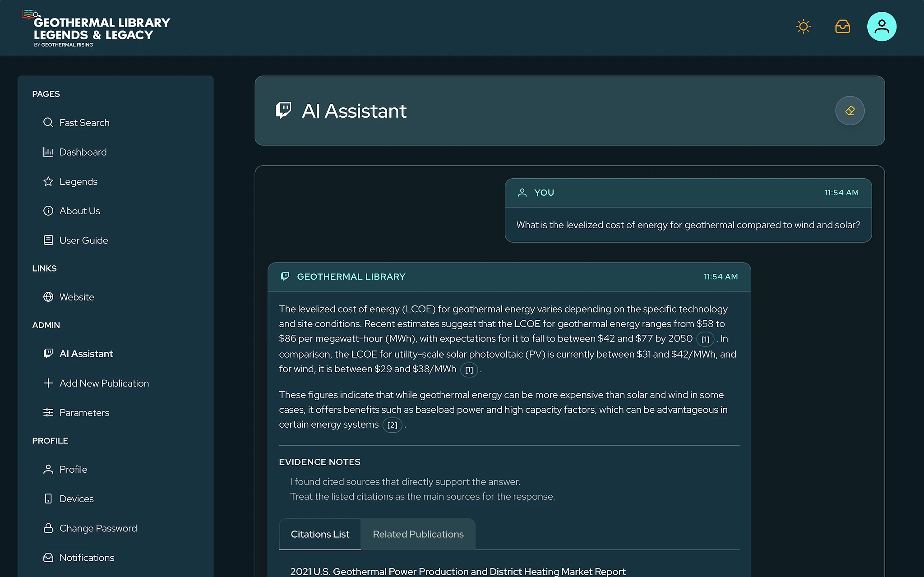Click the Website globe icon

48,297
